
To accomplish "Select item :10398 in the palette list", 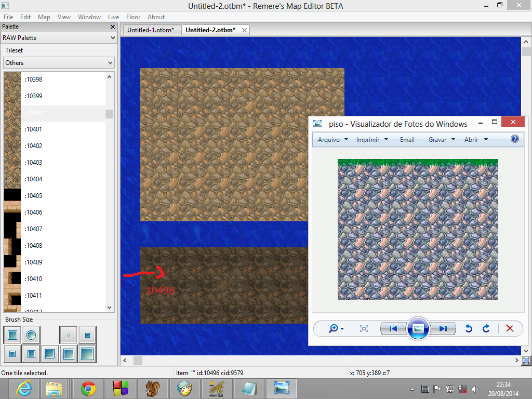I will (54, 79).
